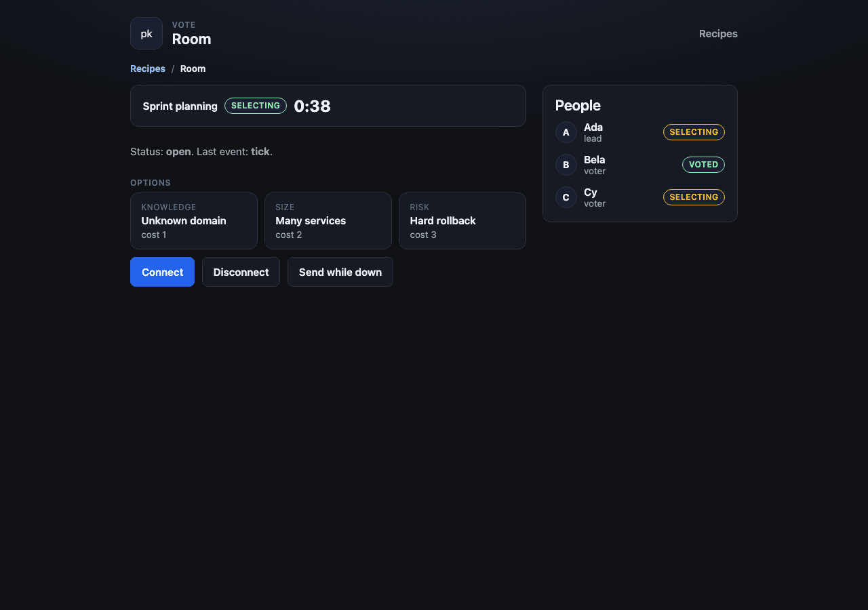Click the Disconnect button
Viewport: 868px width, 610px height.
pyautogui.click(x=241, y=272)
